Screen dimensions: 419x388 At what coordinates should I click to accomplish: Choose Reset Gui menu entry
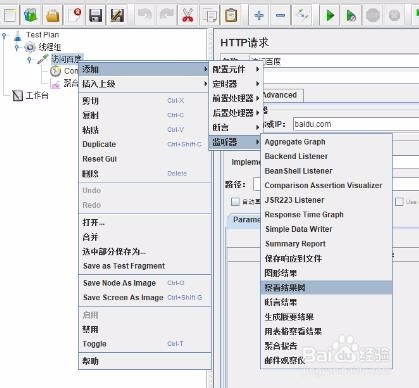click(x=145, y=159)
